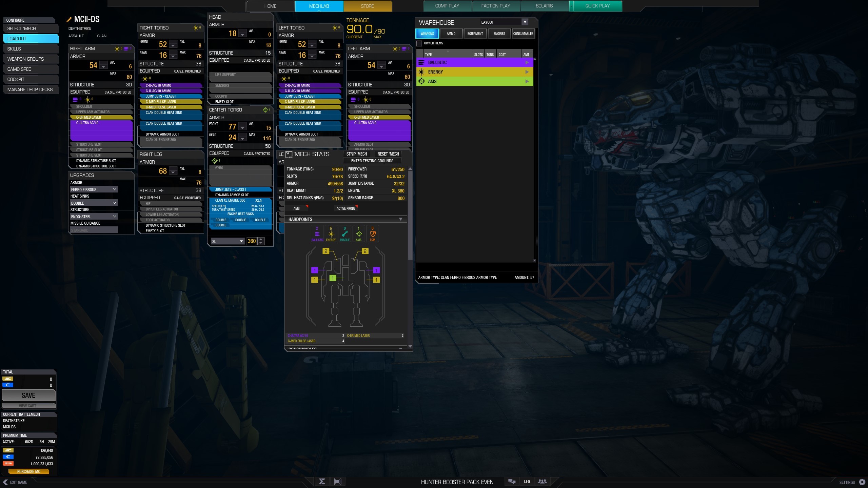Collapse the HARDPOINTS section
The width and height of the screenshot is (868, 488).
401,219
